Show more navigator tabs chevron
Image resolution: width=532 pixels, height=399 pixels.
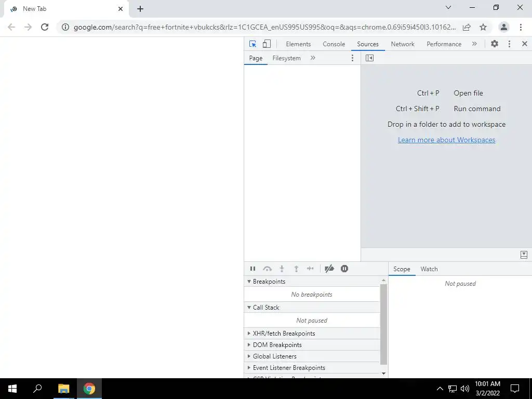[313, 58]
